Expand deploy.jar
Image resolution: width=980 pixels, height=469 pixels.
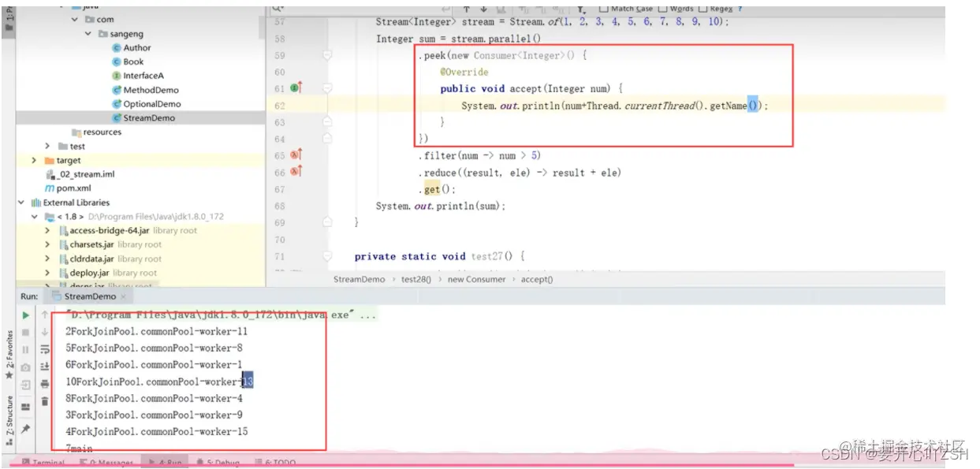click(47, 274)
